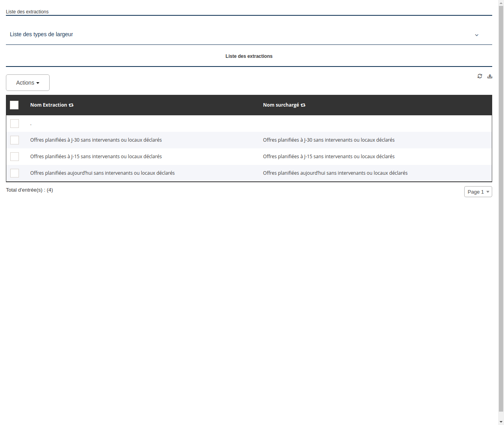This screenshot has width=504, height=425.
Task: Select all rows with the header checkbox
Action: [x=14, y=105]
